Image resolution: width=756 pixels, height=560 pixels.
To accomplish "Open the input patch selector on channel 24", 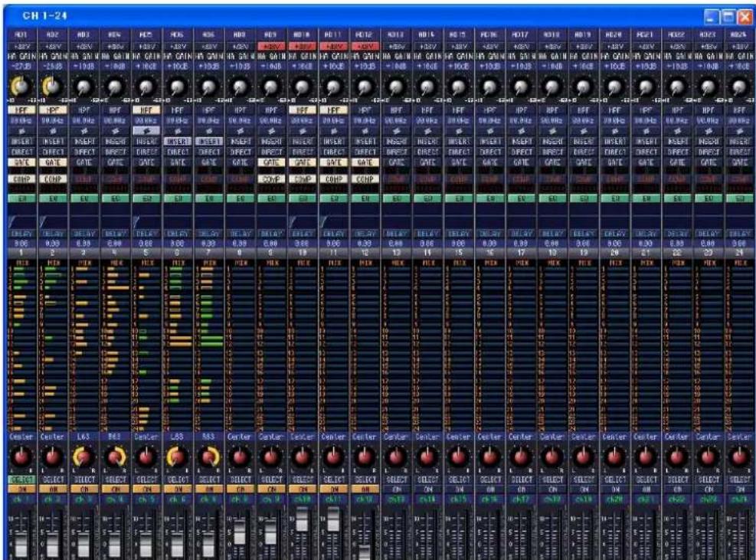I will (740, 34).
